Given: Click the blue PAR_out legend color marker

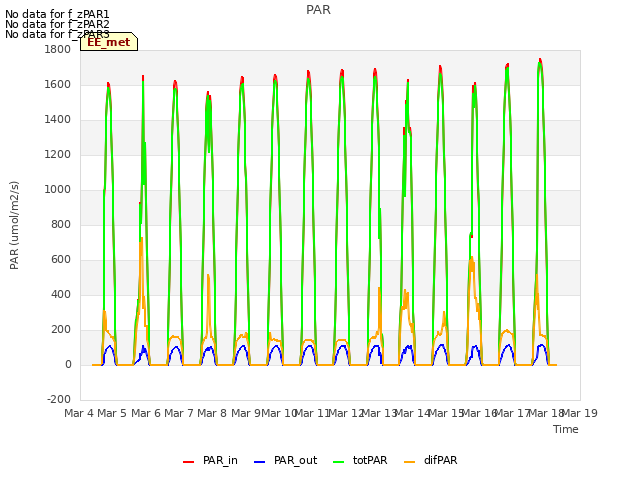Looking at the screenshot, I should pyautogui.click(x=260, y=462).
